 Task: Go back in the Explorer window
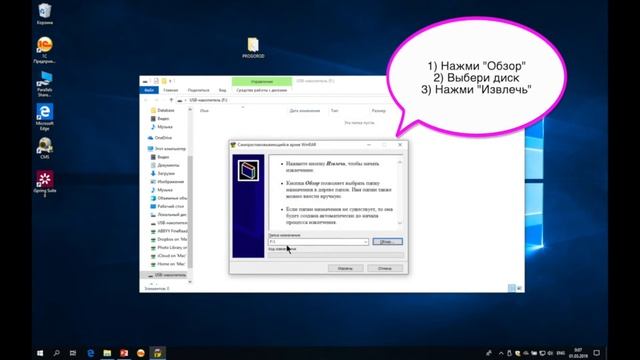point(146,100)
